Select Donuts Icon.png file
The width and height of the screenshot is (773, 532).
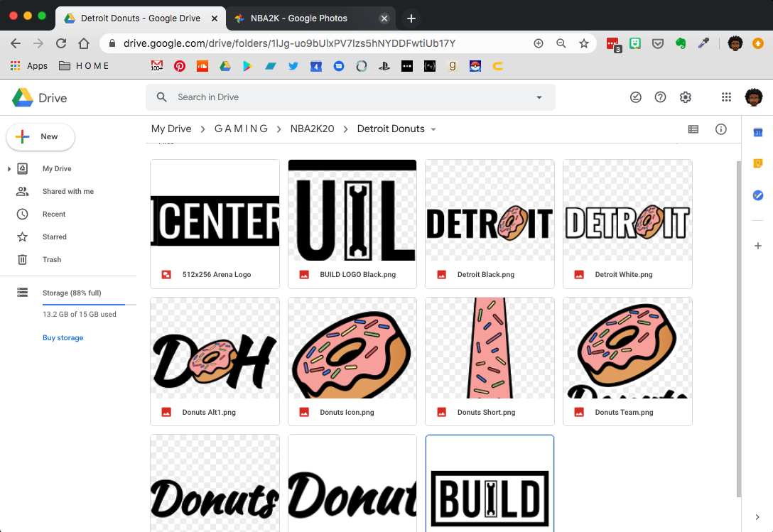[352, 362]
